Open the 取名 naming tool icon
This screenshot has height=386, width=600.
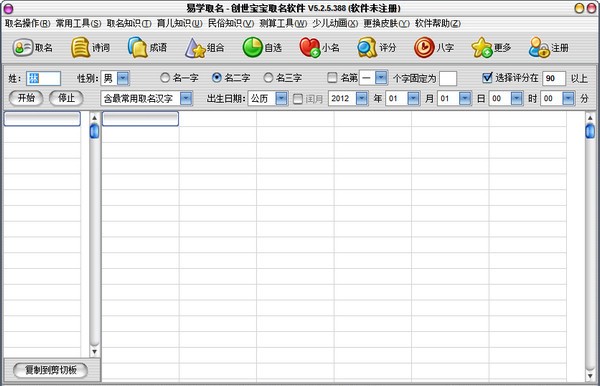33,48
